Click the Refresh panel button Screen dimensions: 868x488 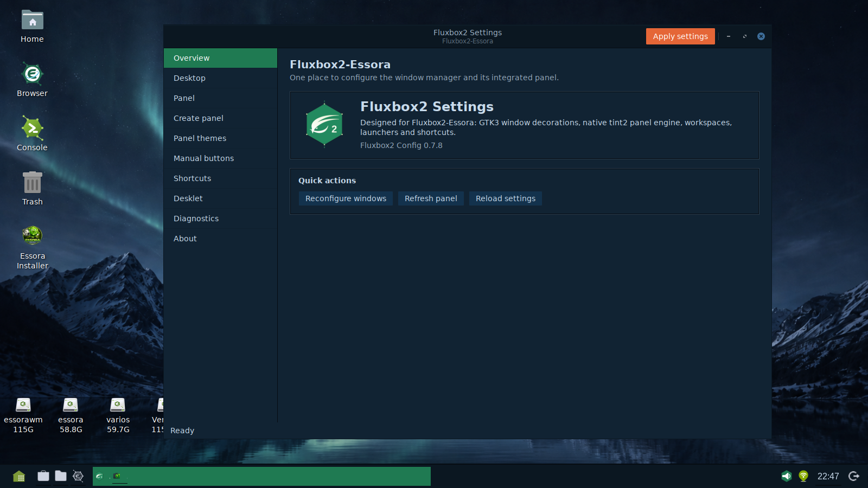(x=431, y=198)
